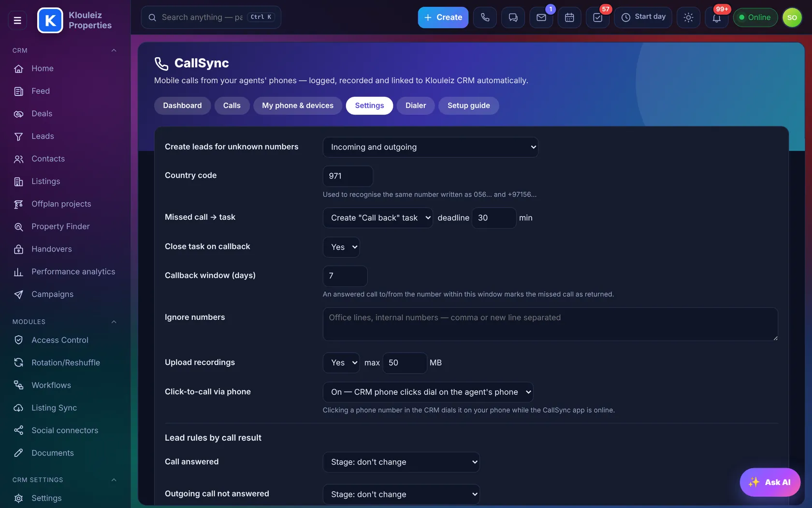Toggle the Online status pill
The image size is (812, 508).
[x=755, y=17]
